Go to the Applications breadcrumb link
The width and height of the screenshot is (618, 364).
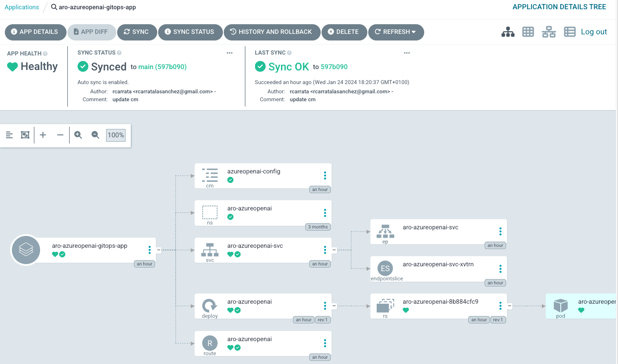click(22, 7)
